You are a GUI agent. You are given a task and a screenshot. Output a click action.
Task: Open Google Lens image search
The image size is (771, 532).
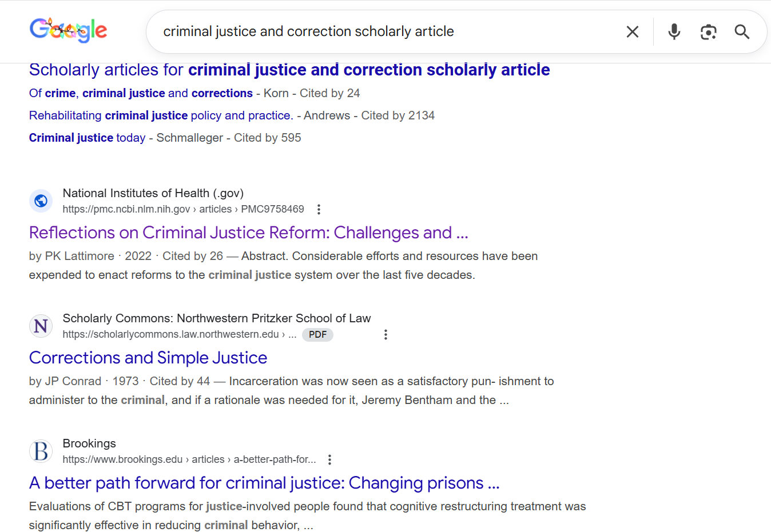point(708,32)
